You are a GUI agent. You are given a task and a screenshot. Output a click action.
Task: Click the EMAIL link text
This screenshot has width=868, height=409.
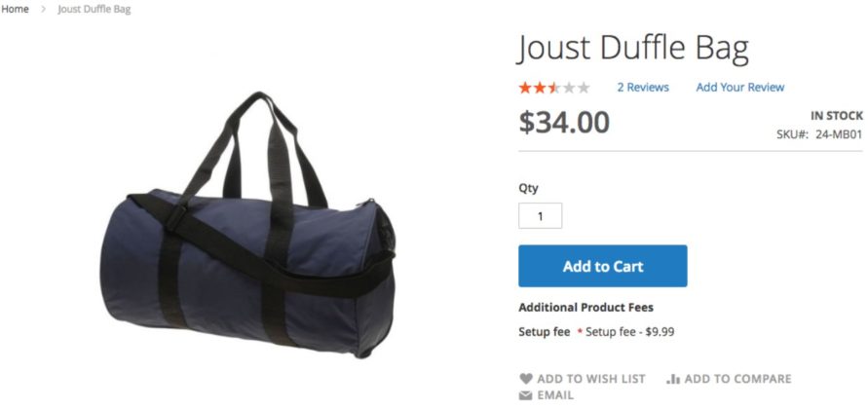pos(555,395)
